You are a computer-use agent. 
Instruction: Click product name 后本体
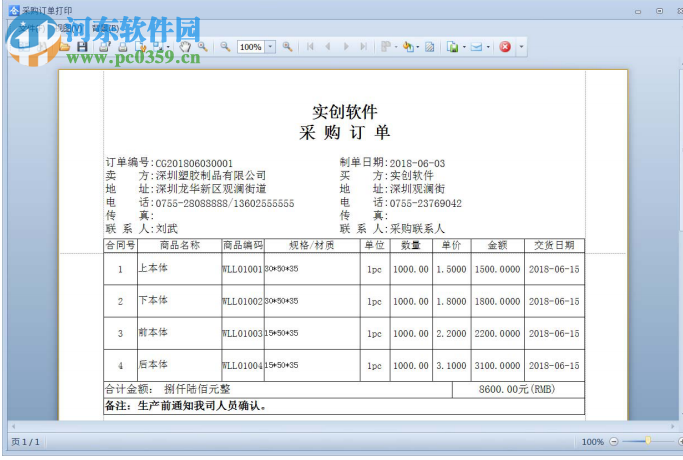tap(152, 364)
